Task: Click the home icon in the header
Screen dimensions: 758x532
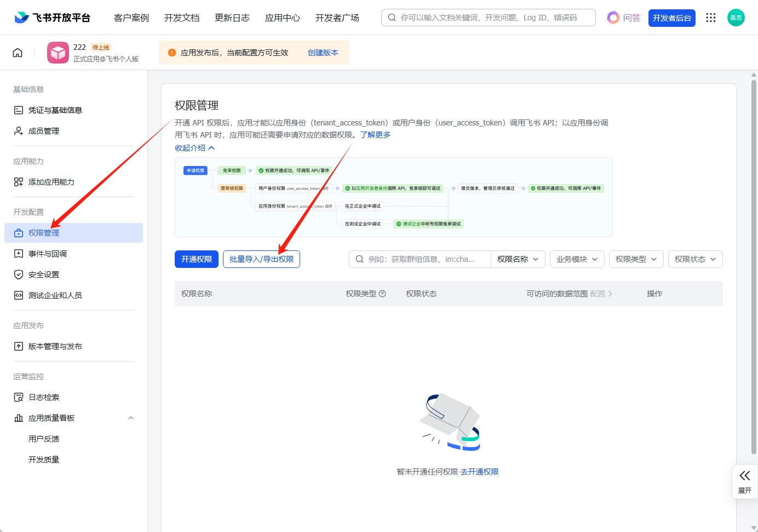Action: tap(18, 53)
